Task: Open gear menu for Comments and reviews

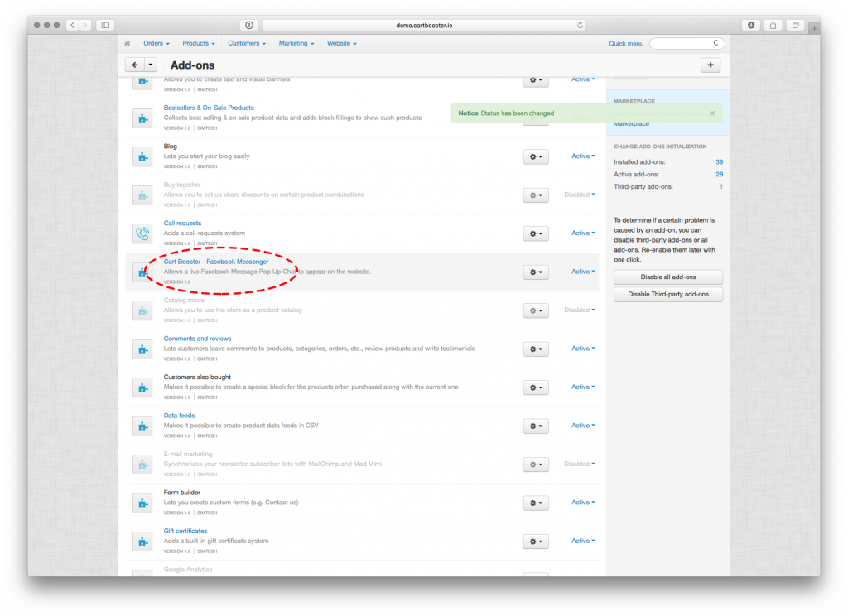Action: (536, 349)
